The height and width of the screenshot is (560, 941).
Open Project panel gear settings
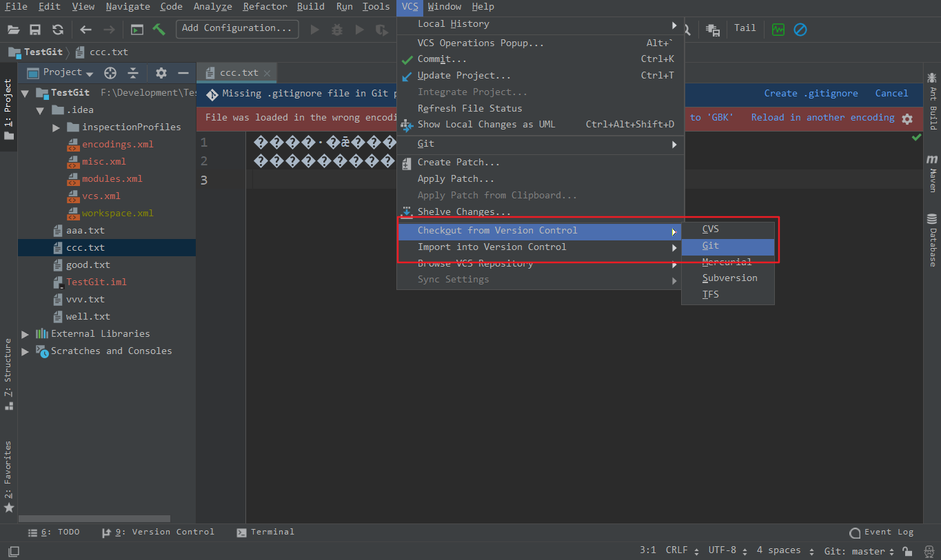161,73
